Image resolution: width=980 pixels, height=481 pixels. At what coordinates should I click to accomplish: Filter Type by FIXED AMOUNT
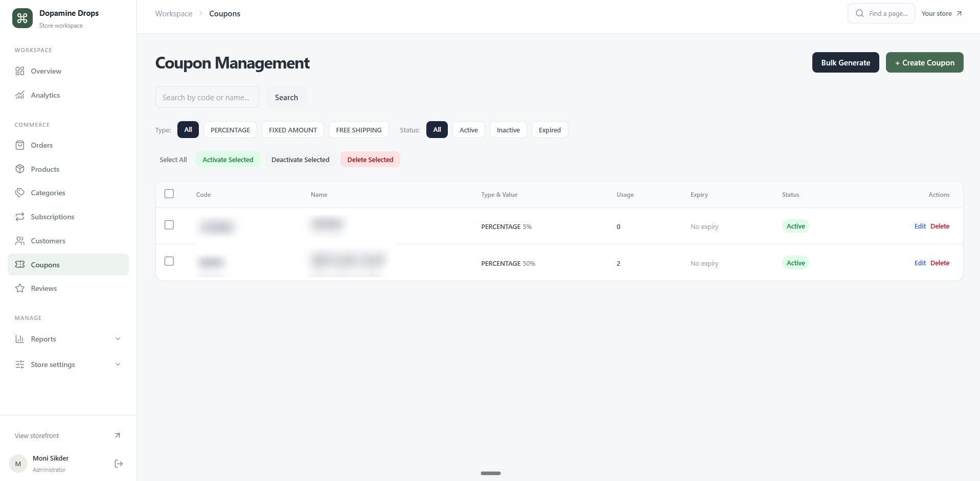coord(293,130)
